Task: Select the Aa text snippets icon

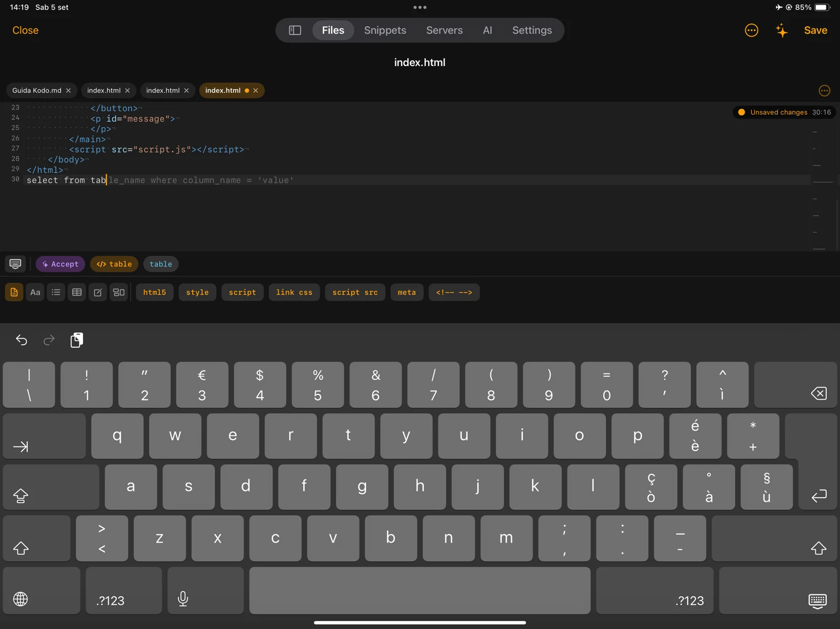Action: click(x=35, y=292)
